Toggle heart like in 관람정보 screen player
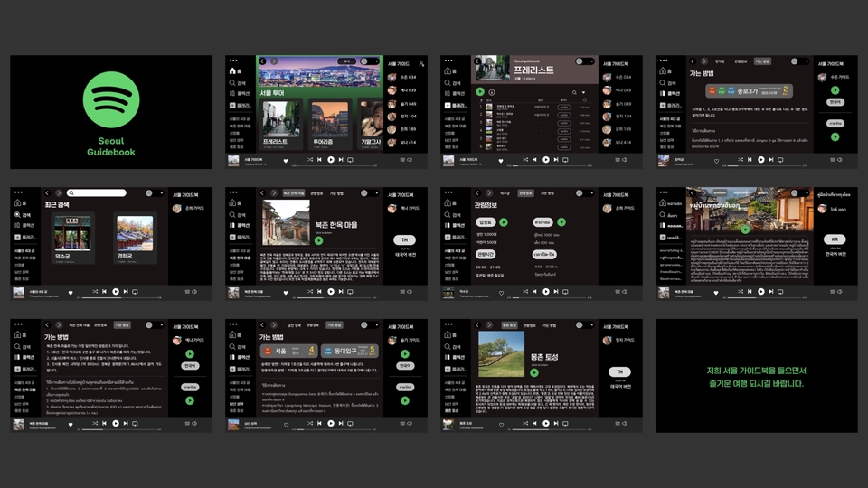Viewport: 868px width, 488px height. [502, 293]
